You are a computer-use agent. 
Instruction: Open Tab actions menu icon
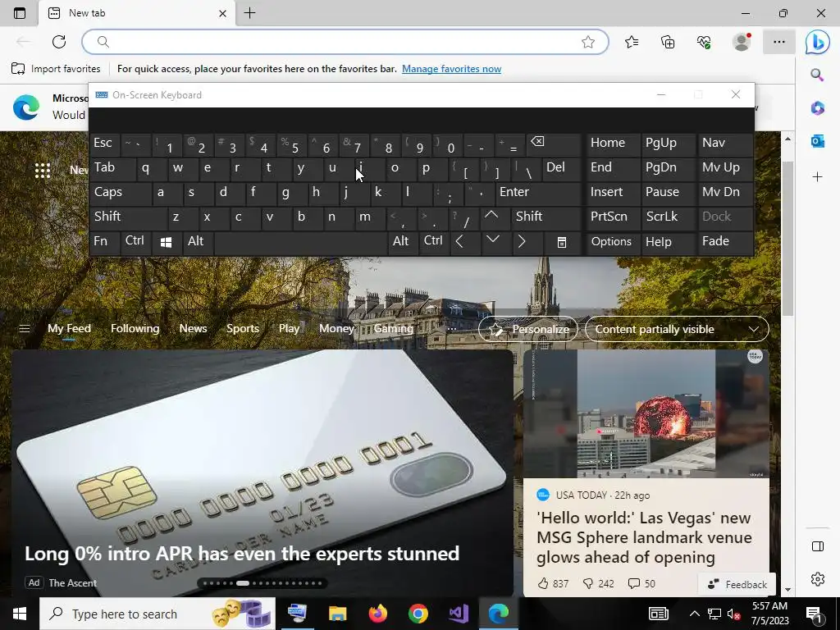(20, 13)
